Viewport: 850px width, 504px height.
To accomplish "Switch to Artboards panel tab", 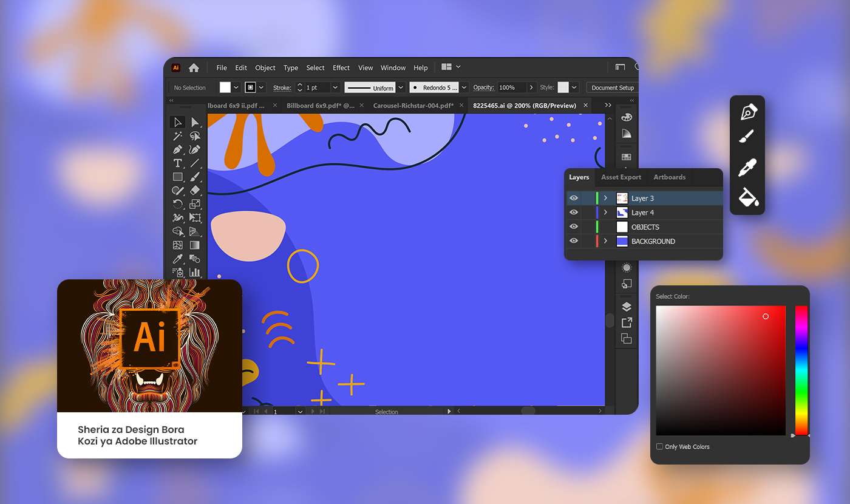I will click(x=670, y=177).
